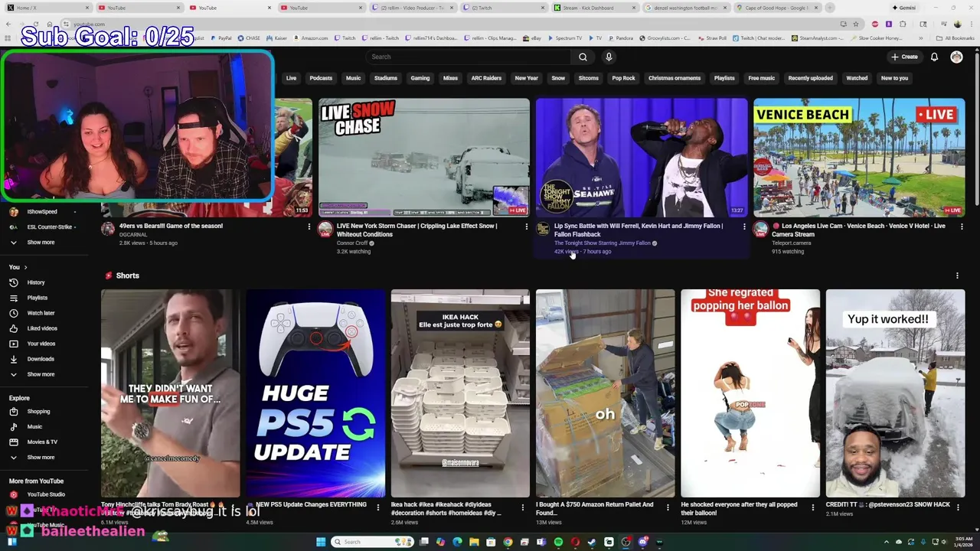Open options for the LIVE New York Storm Chaser video
980x551 pixels.
(x=526, y=227)
